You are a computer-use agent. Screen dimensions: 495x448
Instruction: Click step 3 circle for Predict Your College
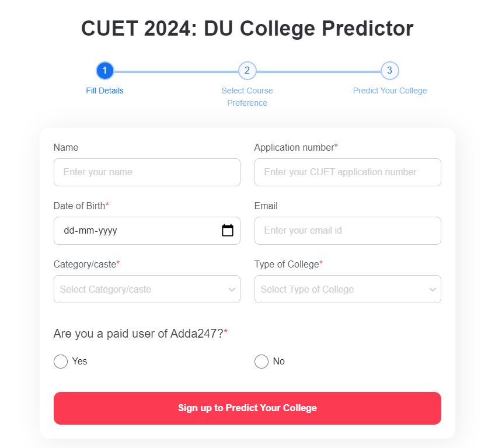[x=390, y=71]
